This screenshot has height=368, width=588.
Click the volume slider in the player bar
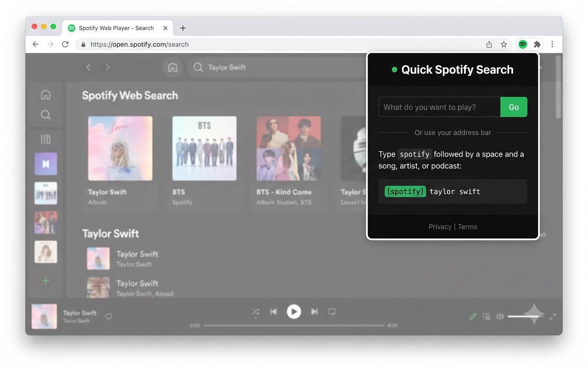point(526,316)
